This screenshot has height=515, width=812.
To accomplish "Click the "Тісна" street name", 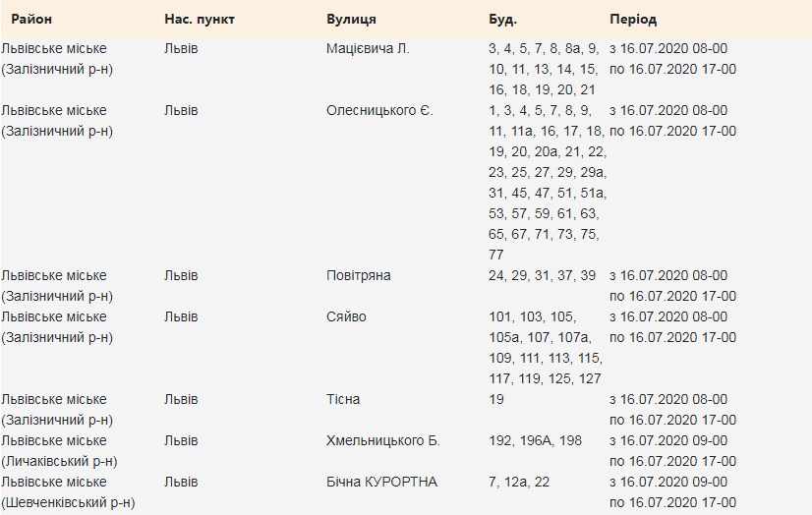I will click(x=343, y=399).
